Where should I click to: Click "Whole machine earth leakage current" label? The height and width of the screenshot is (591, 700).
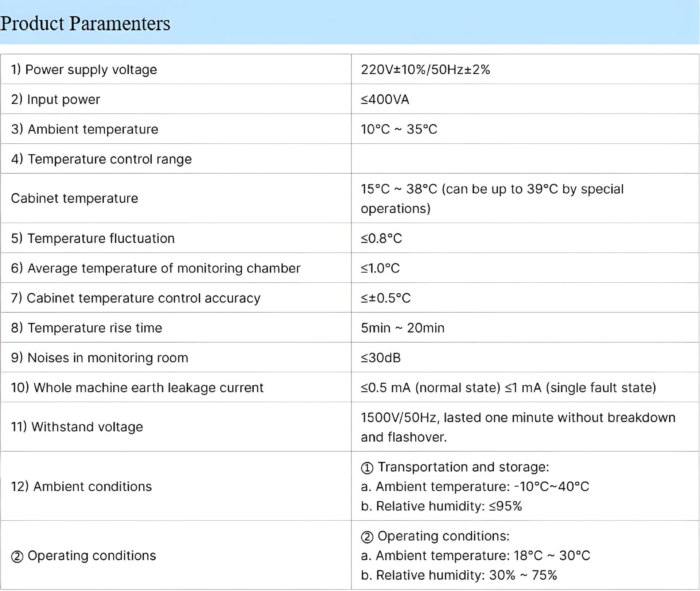137,387
